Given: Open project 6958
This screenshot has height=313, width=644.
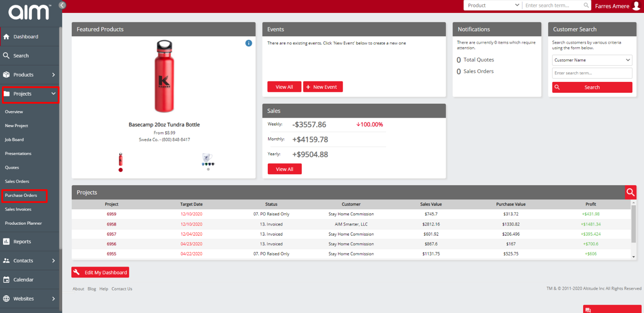Looking at the screenshot, I should click(112, 224).
